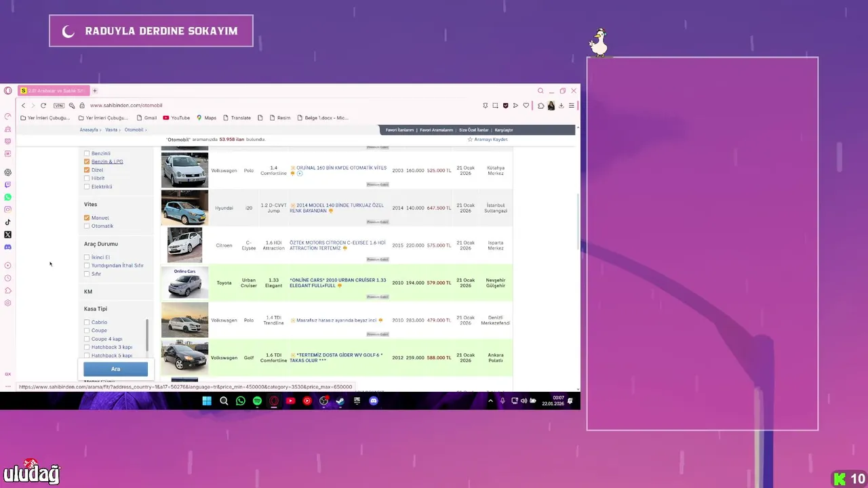
Task: Open sidebar settings gear icon
Action: 7,303
